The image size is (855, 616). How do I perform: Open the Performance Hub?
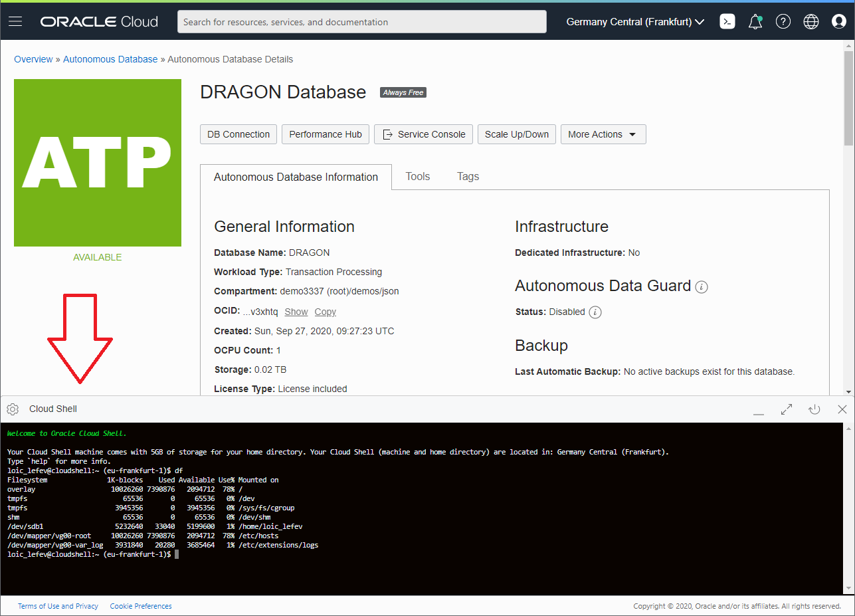[326, 134]
